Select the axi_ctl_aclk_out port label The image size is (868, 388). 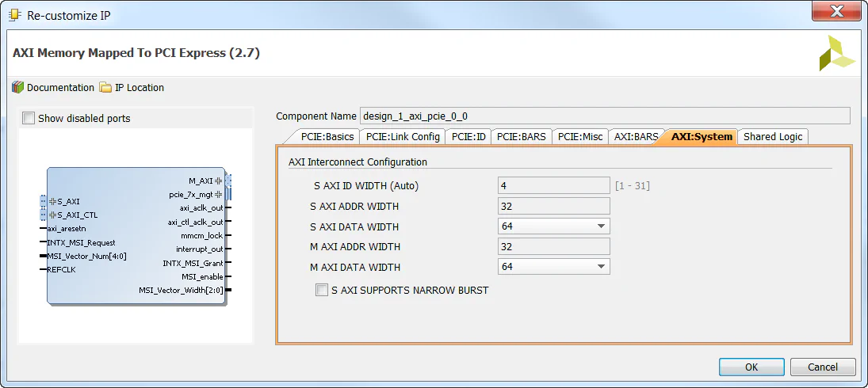pyautogui.click(x=196, y=223)
